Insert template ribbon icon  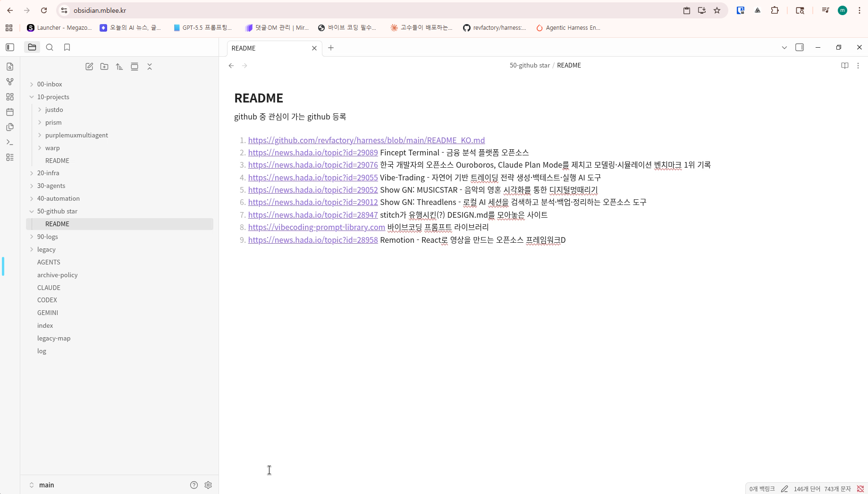point(10,127)
